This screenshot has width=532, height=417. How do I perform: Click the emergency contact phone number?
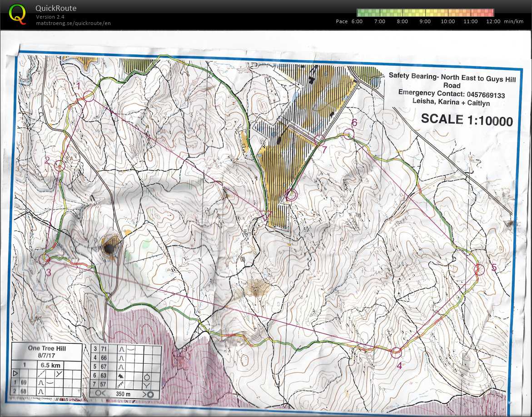(x=485, y=95)
